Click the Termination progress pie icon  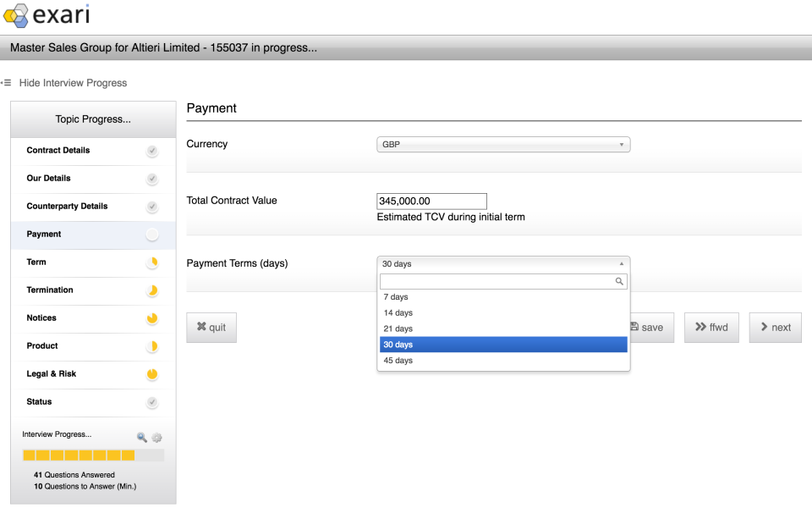coord(151,290)
